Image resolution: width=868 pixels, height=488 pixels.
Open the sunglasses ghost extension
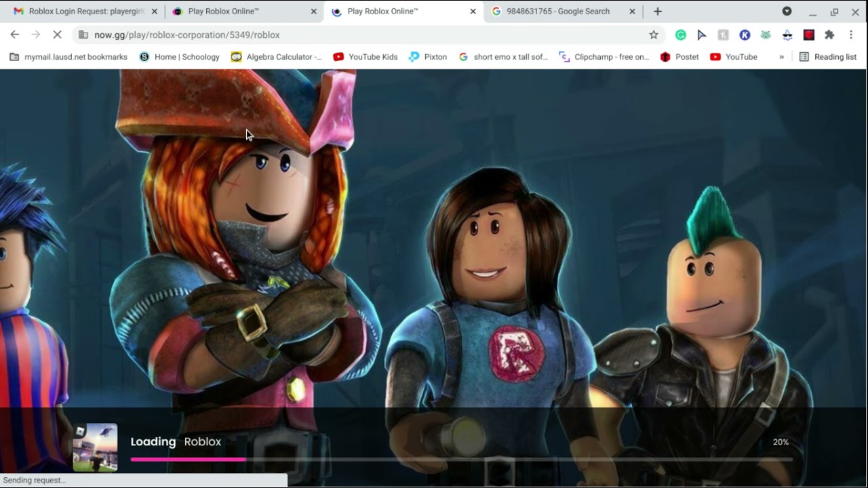pyautogui.click(x=787, y=35)
